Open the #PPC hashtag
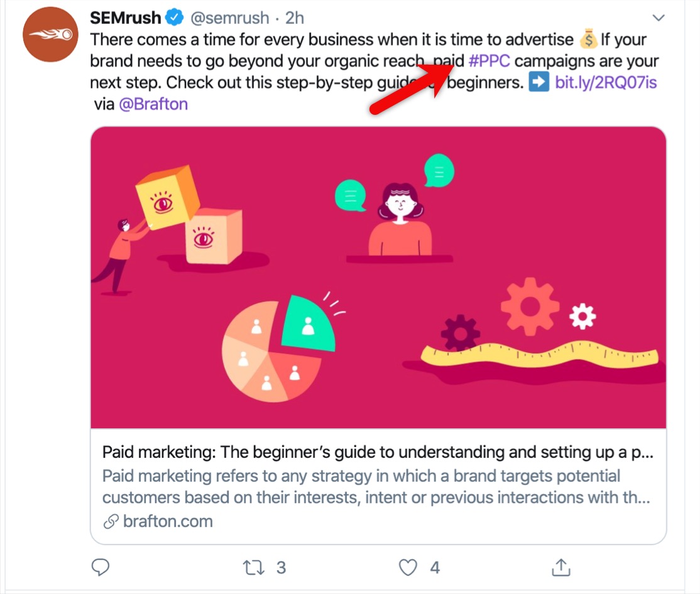Screen dimensions: 700x594 pos(489,61)
